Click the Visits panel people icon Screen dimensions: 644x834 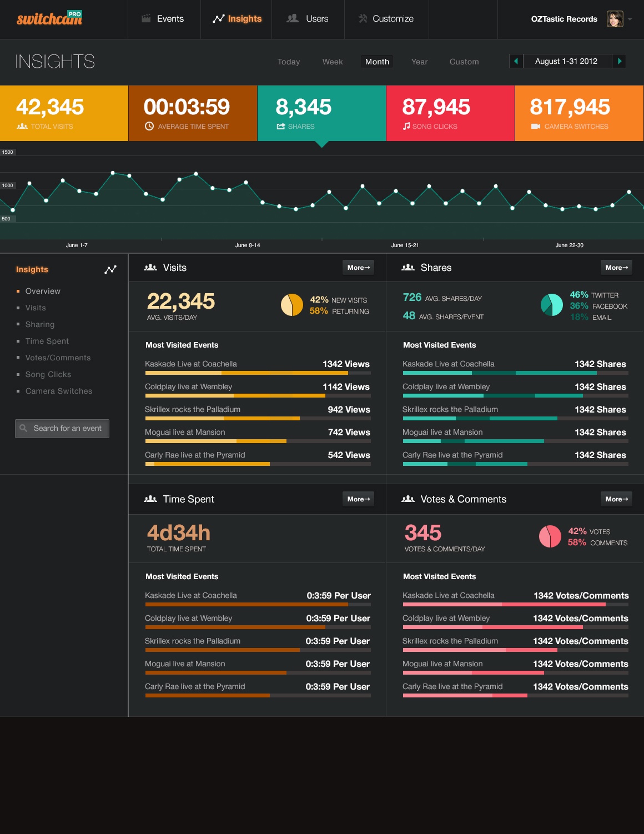coord(150,268)
